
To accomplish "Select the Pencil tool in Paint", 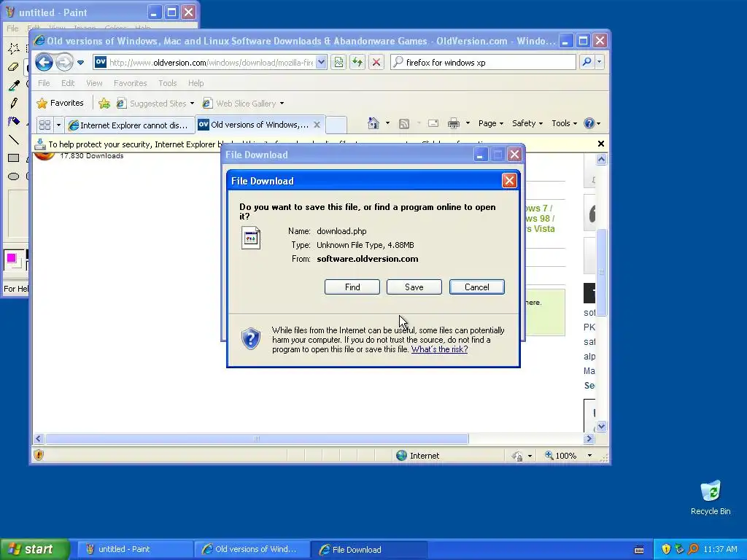I will click(14, 103).
